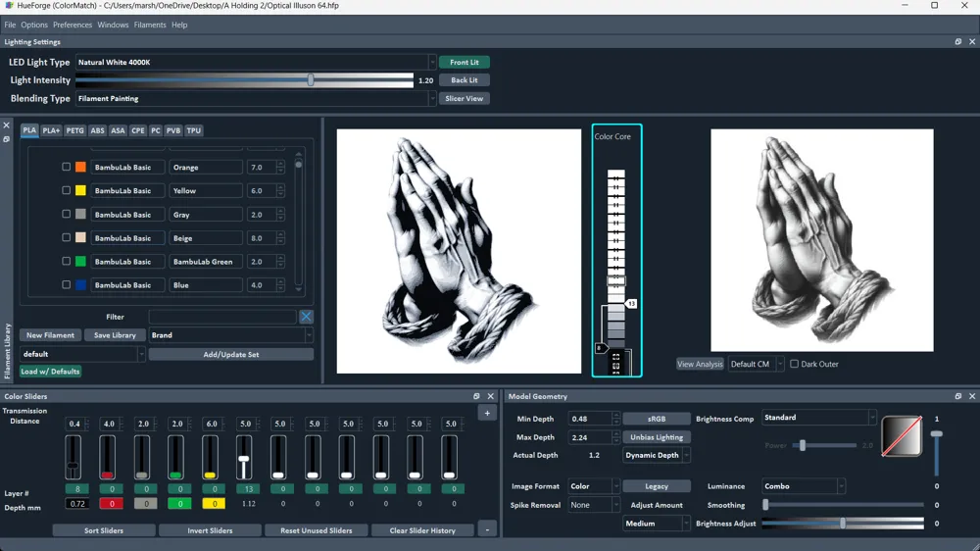Click the Beige filament color swatch
Image resolution: width=980 pixels, height=551 pixels.
[80, 237]
